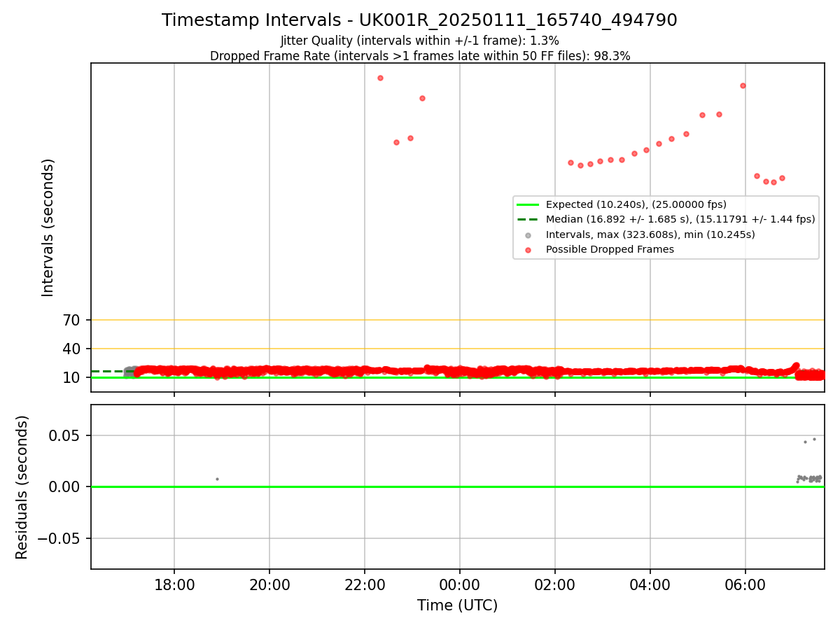Click the red outlier point just before 06:00
Viewport: 840px width, 630px height.
click(743, 85)
